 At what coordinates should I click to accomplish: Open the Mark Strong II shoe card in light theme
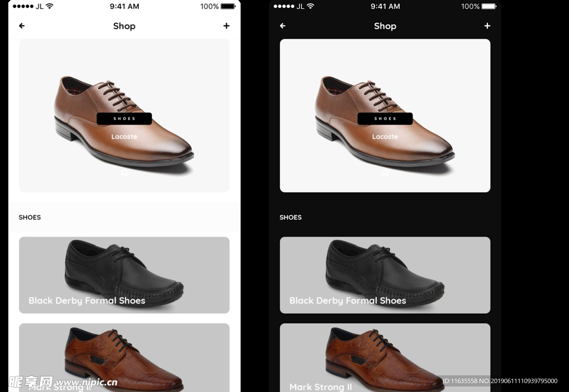point(124,358)
